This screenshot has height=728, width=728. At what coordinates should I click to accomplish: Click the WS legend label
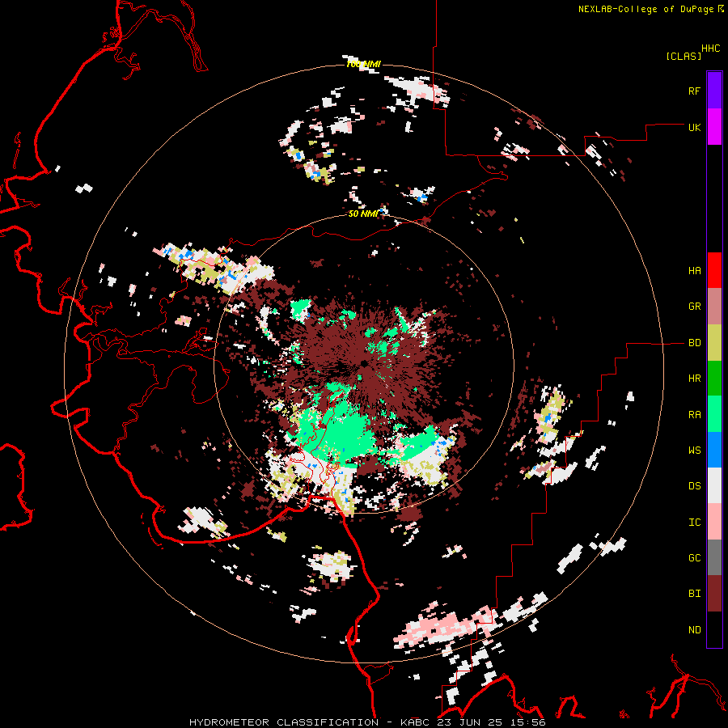694,450
